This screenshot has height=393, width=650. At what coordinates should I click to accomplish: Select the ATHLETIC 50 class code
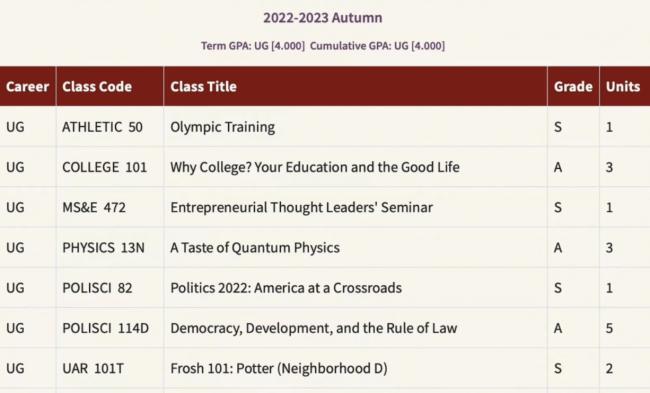pos(102,127)
